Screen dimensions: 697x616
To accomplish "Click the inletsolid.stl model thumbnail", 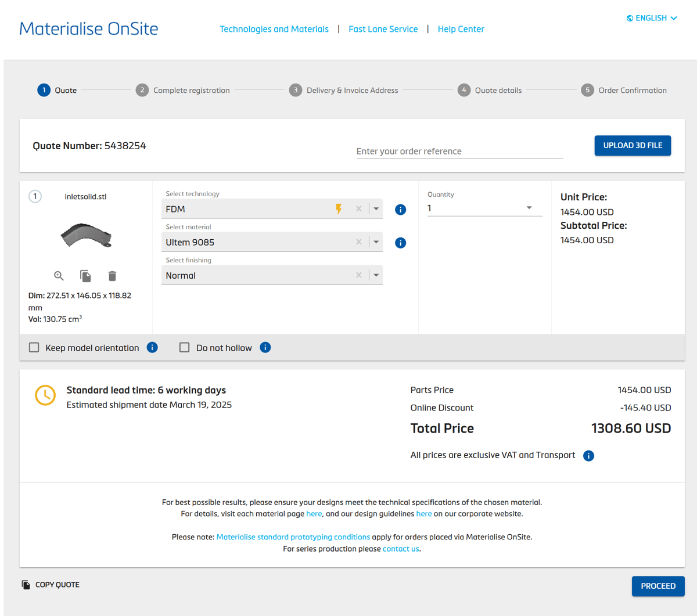I will click(x=86, y=236).
